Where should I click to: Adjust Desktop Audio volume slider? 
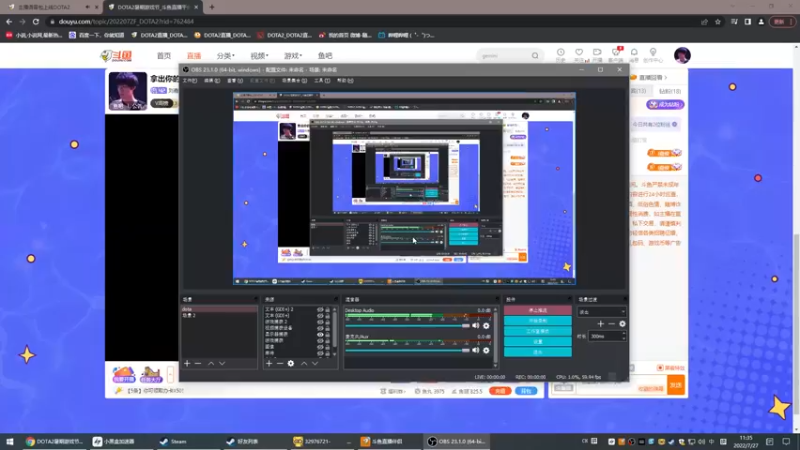(407, 326)
